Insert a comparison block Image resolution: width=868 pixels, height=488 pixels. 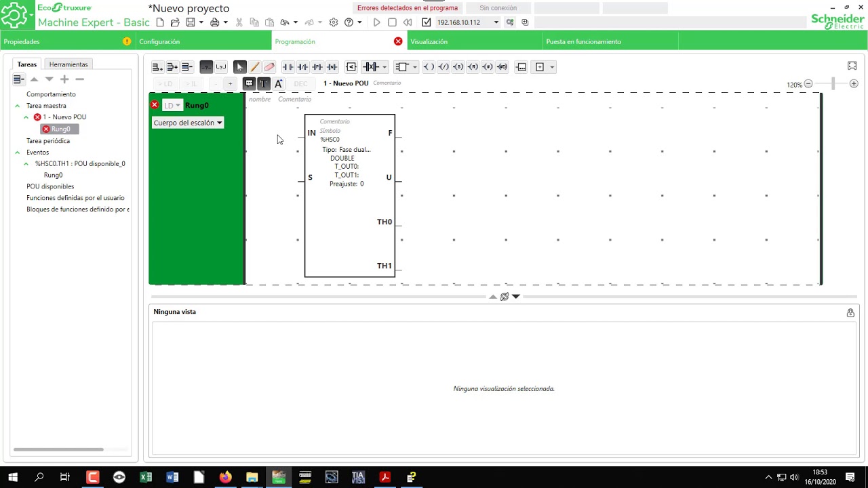click(351, 67)
